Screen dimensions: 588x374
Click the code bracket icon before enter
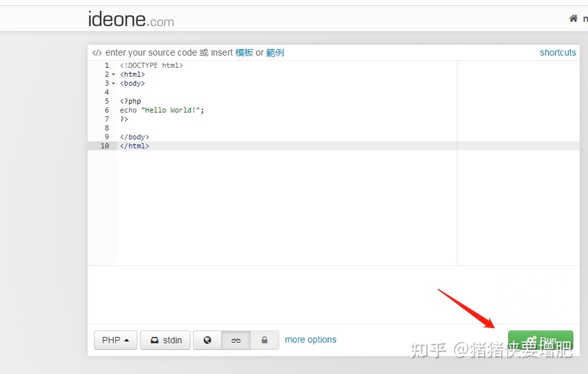pos(97,53)
